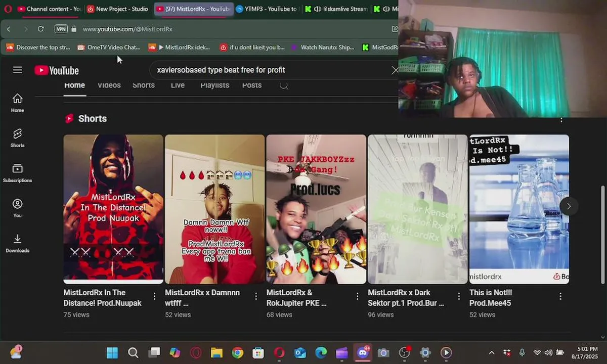Open Downloads in the sidebar
This screenshot has height=364, width=607.
[17, 243]
